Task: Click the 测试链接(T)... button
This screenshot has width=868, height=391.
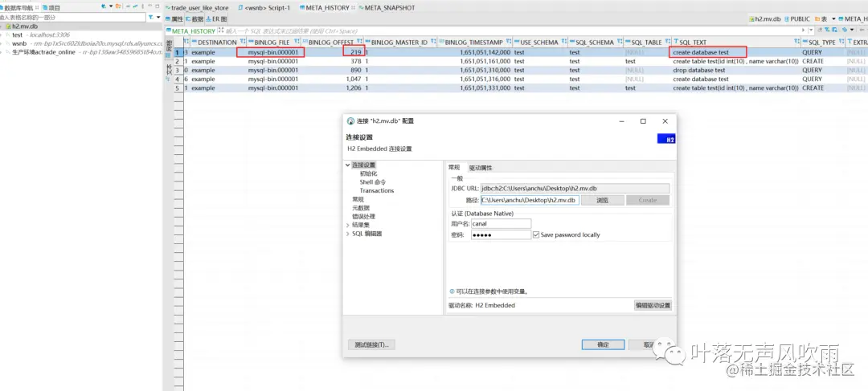Action: click(372, 344)
